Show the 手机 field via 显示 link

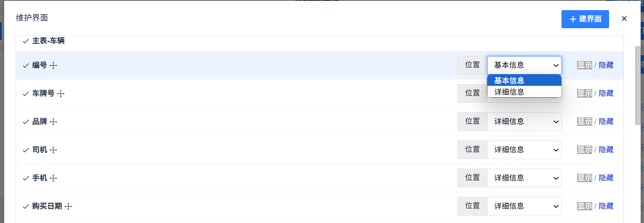(584, 178)
